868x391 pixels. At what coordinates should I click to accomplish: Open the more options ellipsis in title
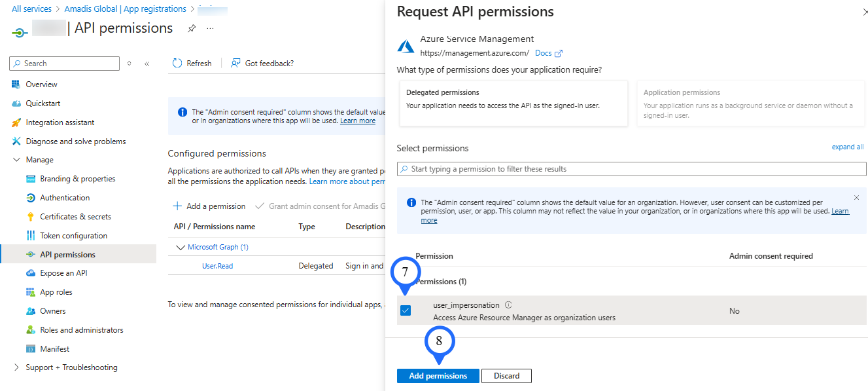point(210,29)
